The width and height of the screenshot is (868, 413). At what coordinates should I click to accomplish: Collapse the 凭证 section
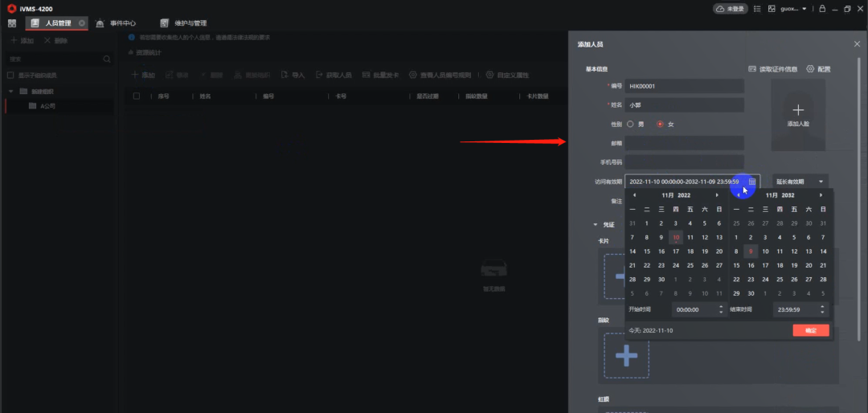[596, 225]
